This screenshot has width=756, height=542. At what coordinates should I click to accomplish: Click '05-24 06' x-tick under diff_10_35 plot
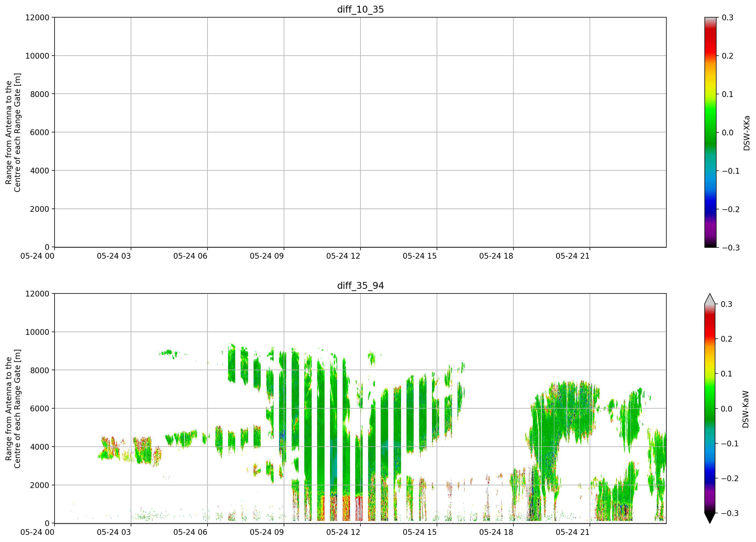(190, 256)
